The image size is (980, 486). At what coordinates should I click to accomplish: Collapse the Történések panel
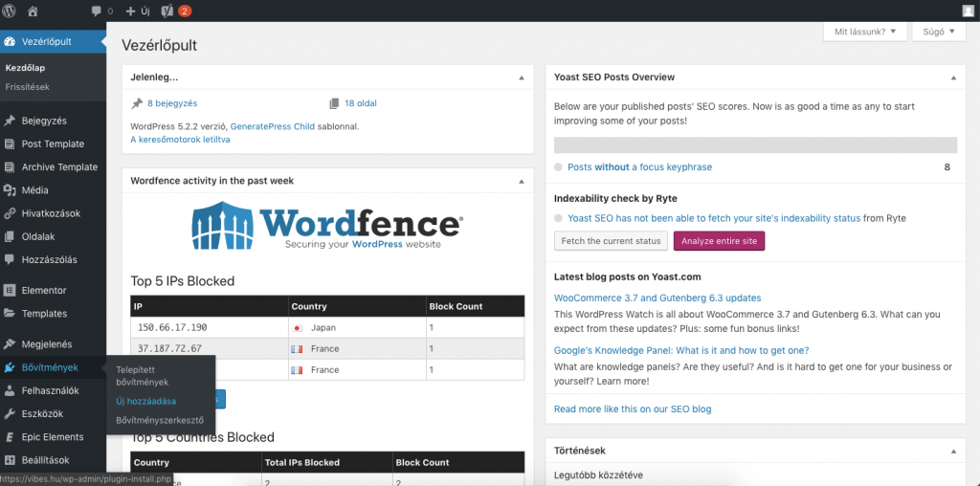(x=953, y=451)
